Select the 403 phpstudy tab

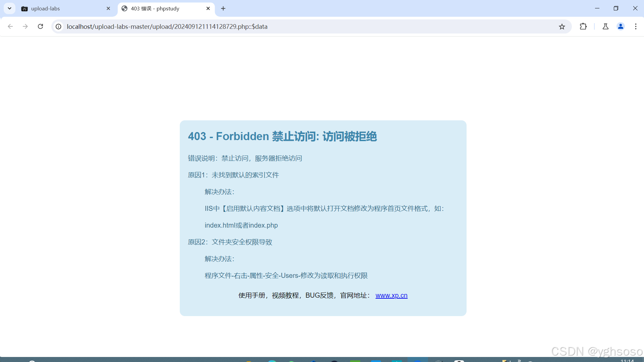tap(161, 8)
